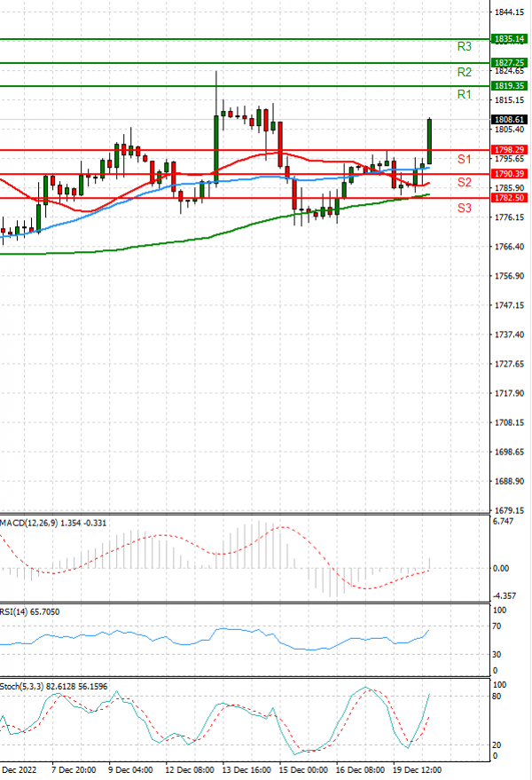Click the 1679.15 price axis value
Image resolution: width=532 pixels, height=780 pixels.
(509, 510)
